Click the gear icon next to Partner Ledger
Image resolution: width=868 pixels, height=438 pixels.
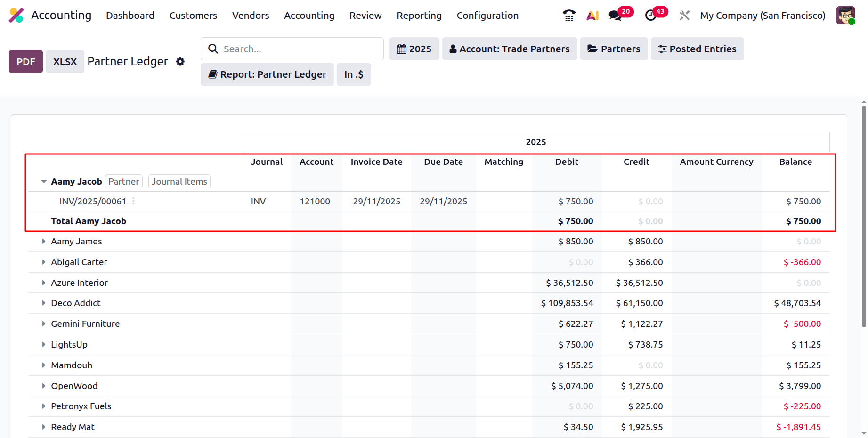180,62
